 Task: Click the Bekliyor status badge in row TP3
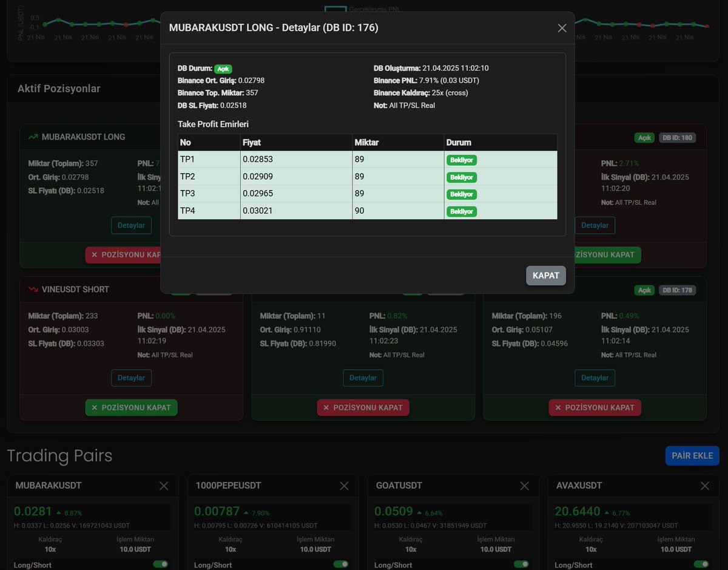tap(462, 194)
